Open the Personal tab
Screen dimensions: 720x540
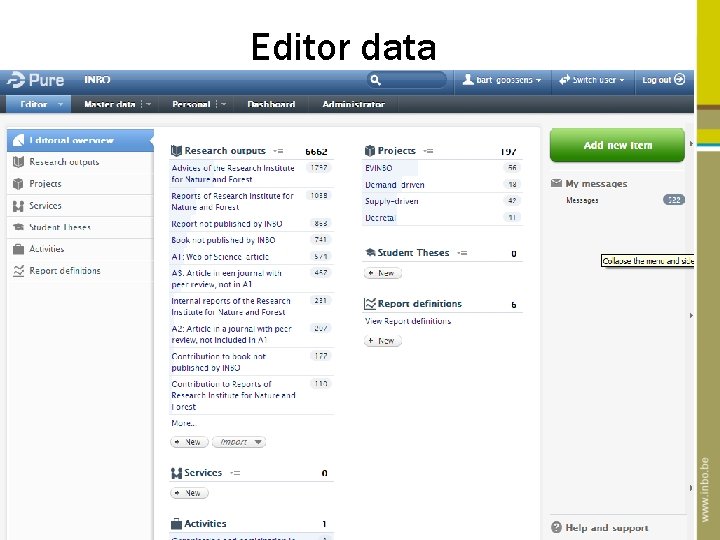(x=191, y=104)
